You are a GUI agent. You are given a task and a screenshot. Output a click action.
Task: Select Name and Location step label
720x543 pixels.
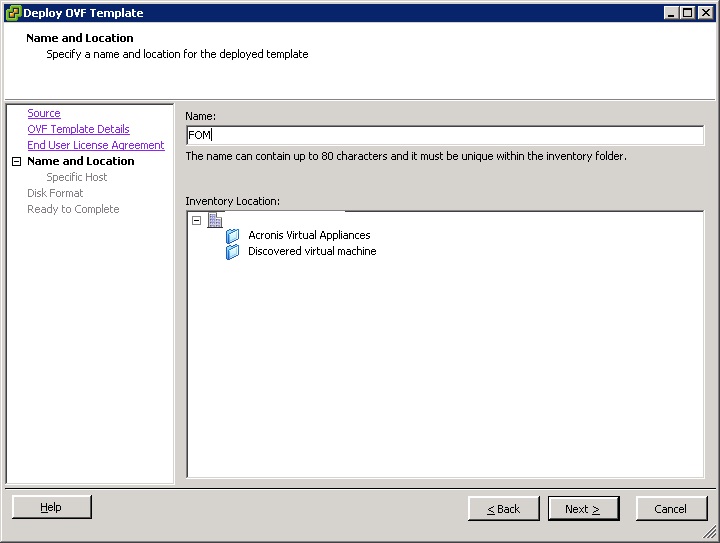point(81,161)
